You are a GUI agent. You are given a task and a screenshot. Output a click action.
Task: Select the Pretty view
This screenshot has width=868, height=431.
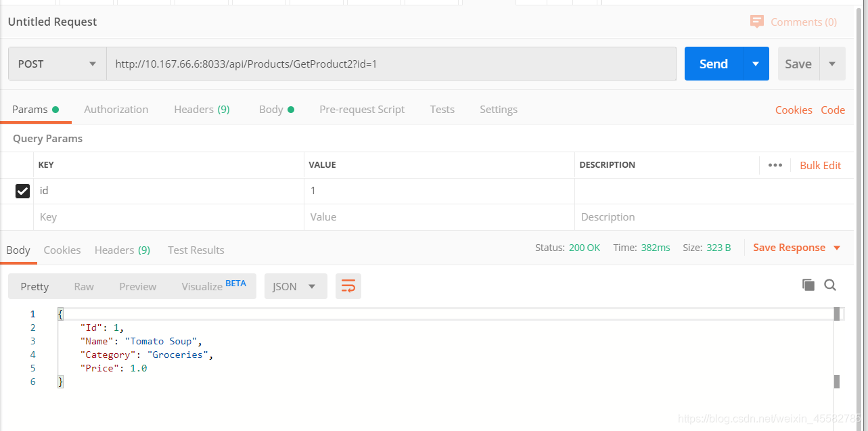pyautogui.click(x=35, y=286)
